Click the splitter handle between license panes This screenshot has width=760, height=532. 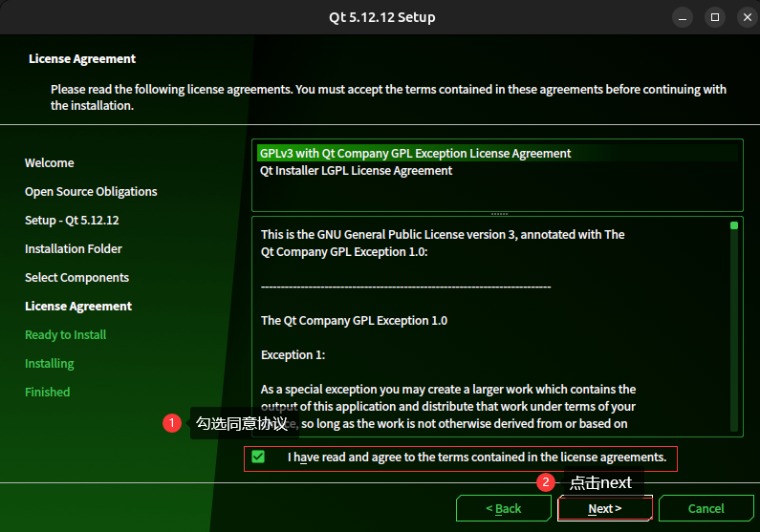point(499,214)
